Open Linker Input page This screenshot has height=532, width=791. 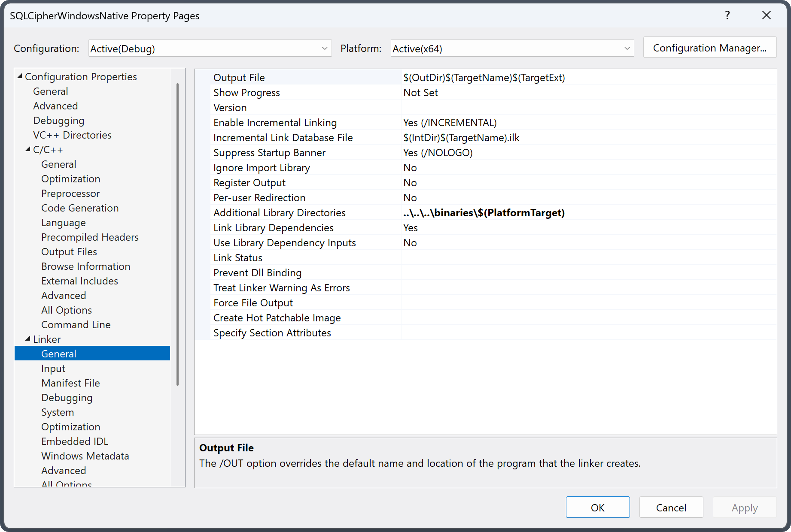coord(53,369)
